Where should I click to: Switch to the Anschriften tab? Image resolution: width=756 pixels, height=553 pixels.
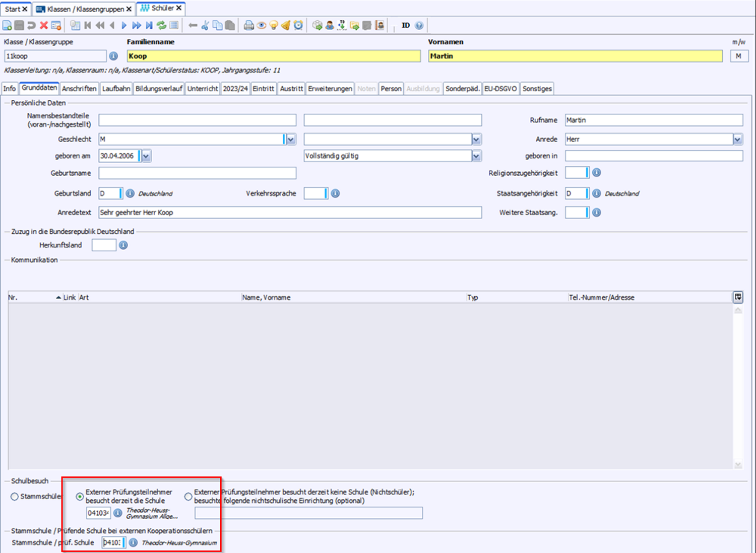point(79,89)
